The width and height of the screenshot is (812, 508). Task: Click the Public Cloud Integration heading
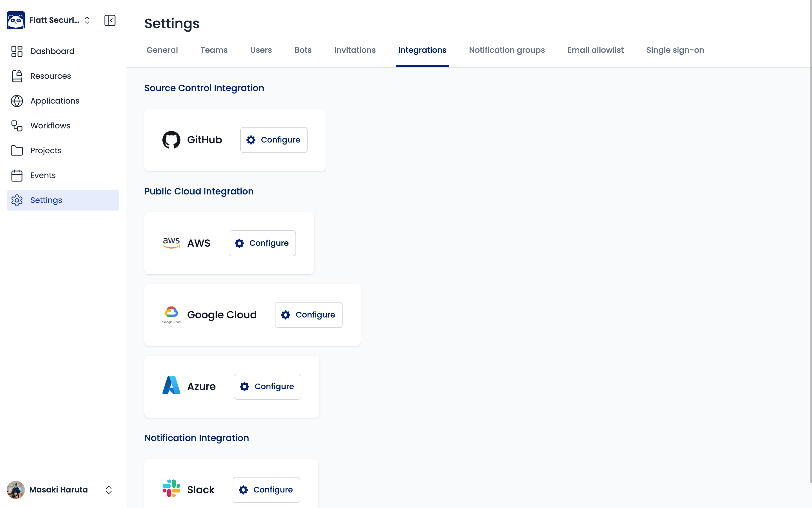(x=199, y=191)
